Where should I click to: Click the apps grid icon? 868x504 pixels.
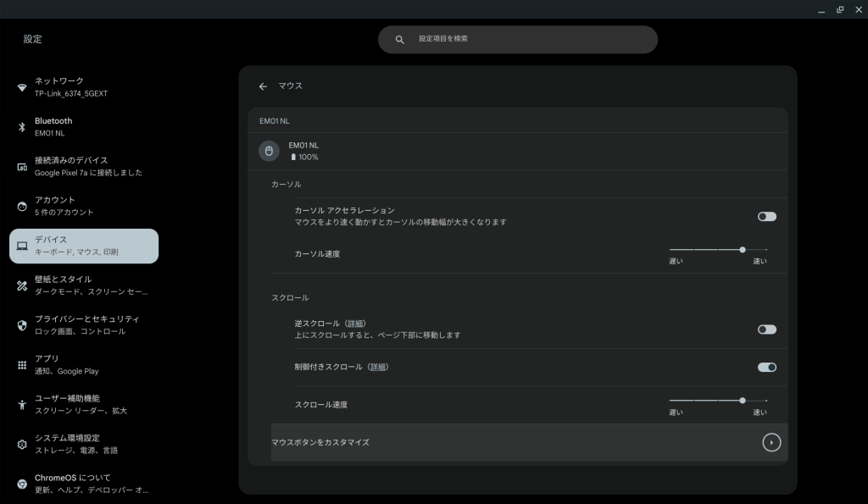(x=22, y=365)
